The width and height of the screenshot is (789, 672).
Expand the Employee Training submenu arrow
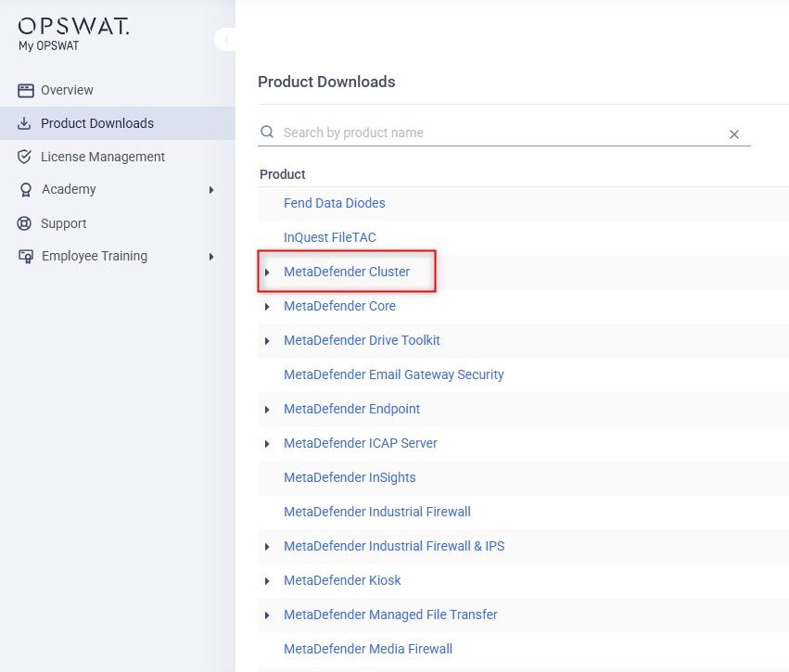click(211, 257)
